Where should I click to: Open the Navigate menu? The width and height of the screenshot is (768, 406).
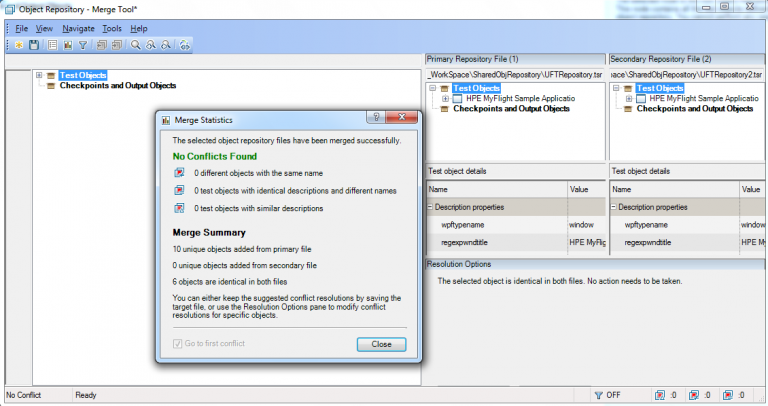point(78,28)
